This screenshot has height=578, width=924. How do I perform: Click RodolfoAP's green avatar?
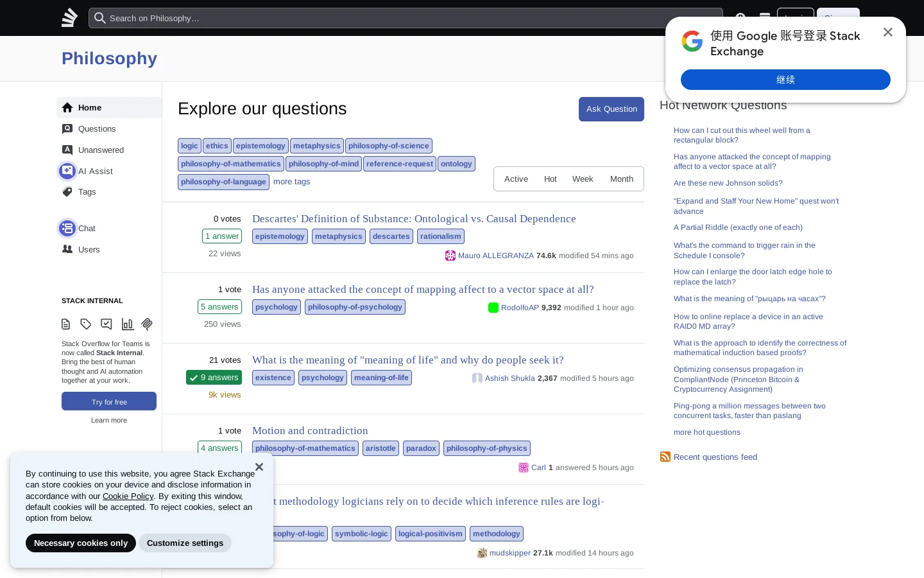pyautogui.click(x=493, y=308)
